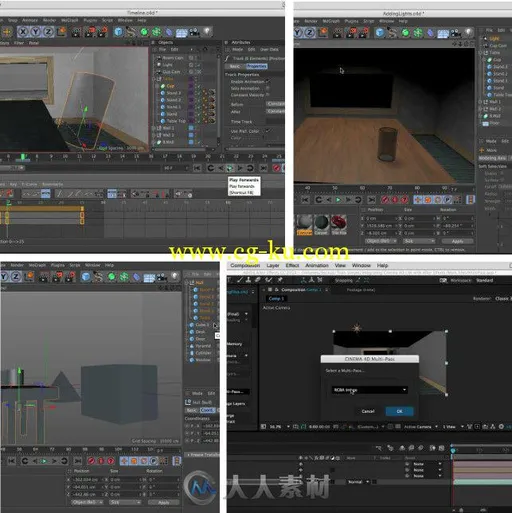Open 1 View dropdown in After Effects viewer
This screenshot has height=513, width=512.
click(x=453, y=427)
